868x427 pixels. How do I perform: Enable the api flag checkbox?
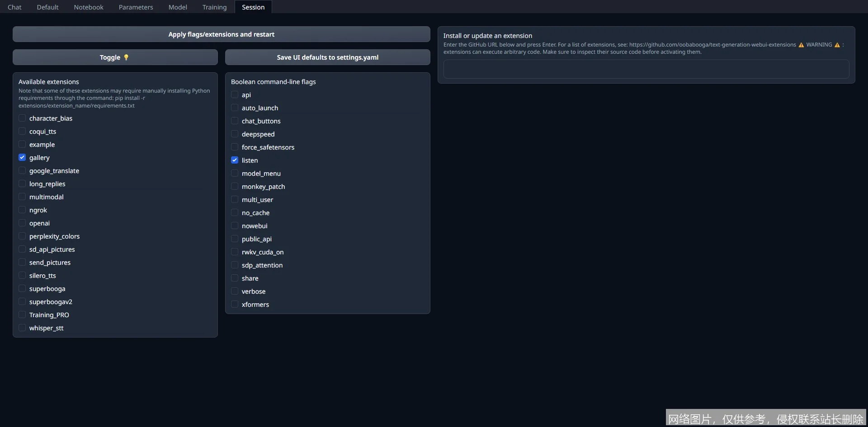click(235, 95)
